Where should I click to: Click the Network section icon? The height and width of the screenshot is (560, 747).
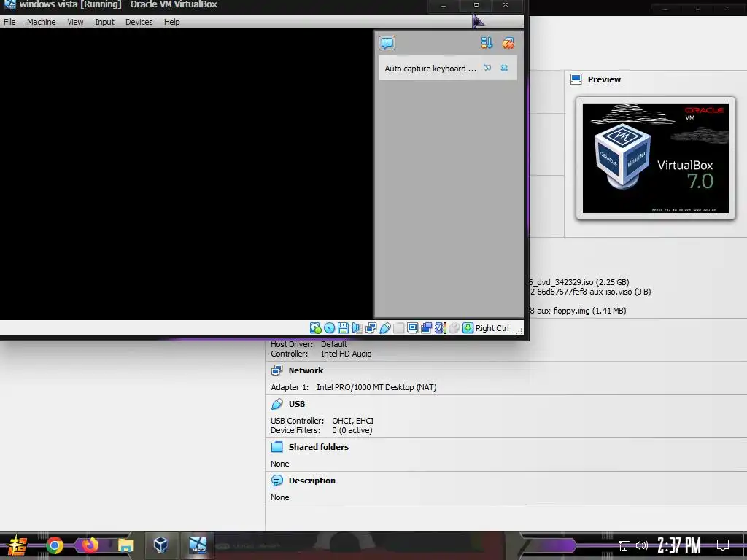click(x=276, y=370)
